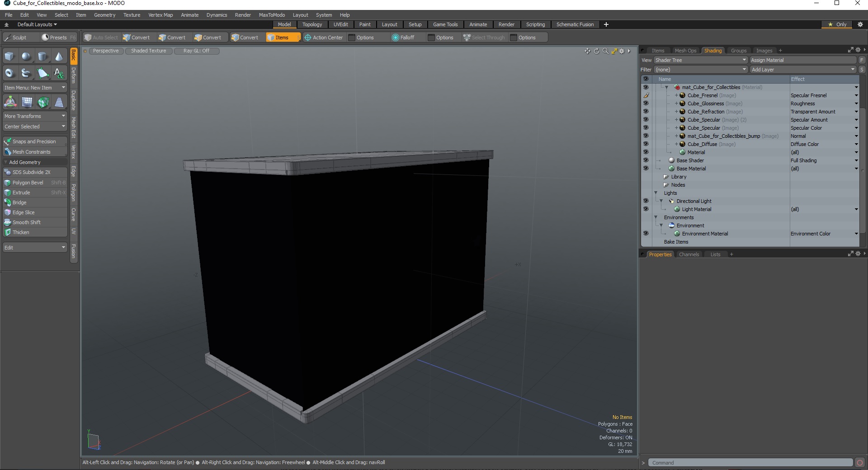868x470 pixels.
Task: Toggle visibility of Cube_Glossiness image
Action: [x=646, y=103]
